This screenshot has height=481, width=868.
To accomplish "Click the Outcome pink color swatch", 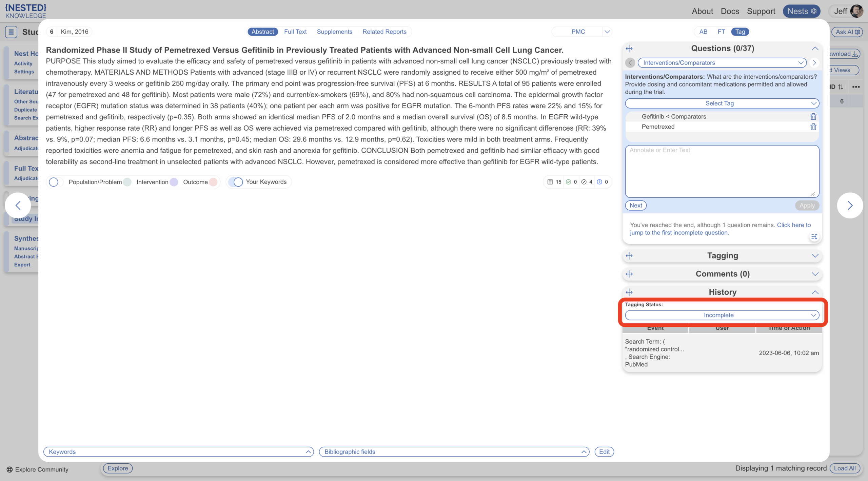I will tap(213, 182).
